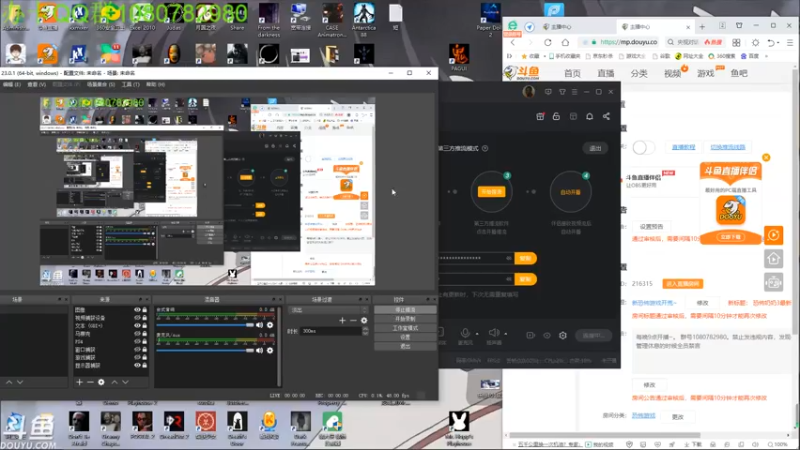Toggle lock on 显示器捕获 source

click(x=144, y=365)
